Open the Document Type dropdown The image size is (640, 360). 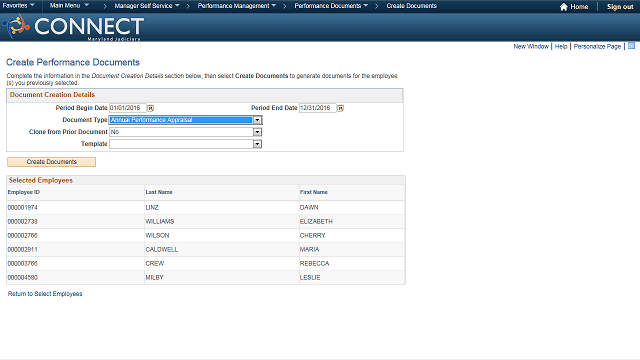[257, 120]
